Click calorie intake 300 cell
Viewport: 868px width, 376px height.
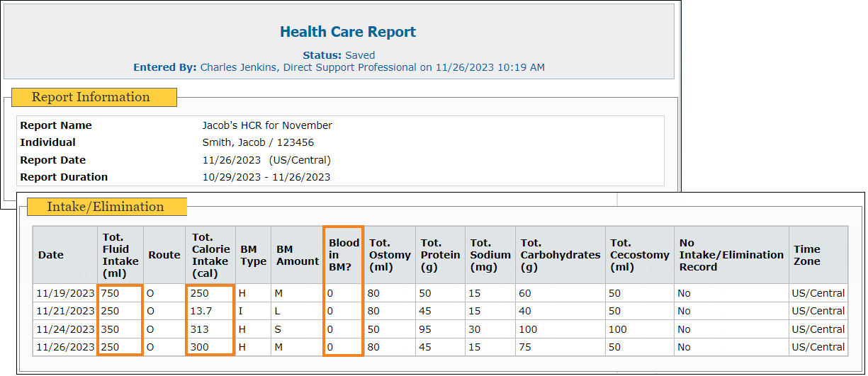(x=211, y=347)
